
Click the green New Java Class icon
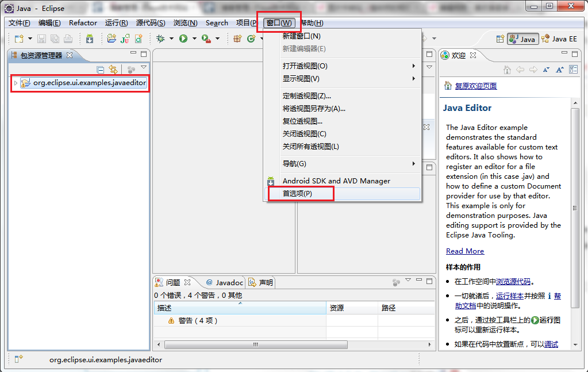(139, 39)
